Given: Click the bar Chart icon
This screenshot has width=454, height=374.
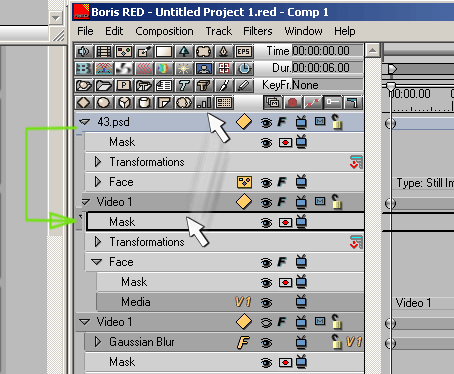Looking at the screenshot, I should pyautogui.click(x=204, y=102).
